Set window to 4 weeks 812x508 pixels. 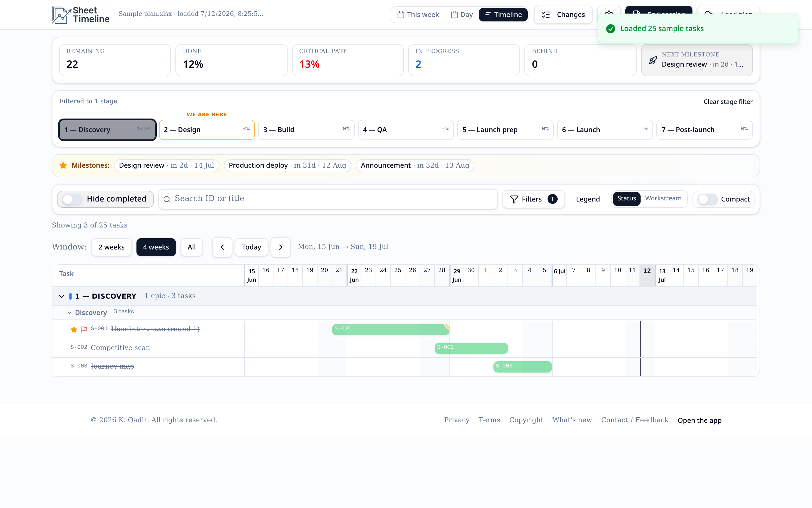coord(156,247)
